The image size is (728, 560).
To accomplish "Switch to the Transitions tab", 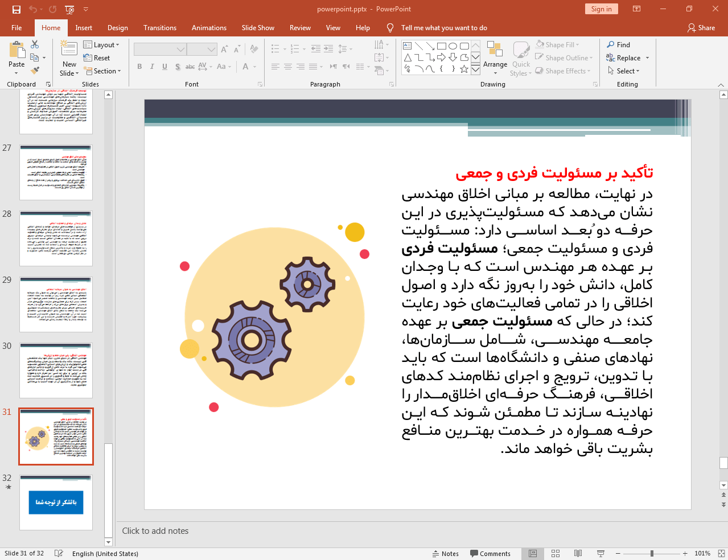I will pyautogui.click(x=159, y=27).
